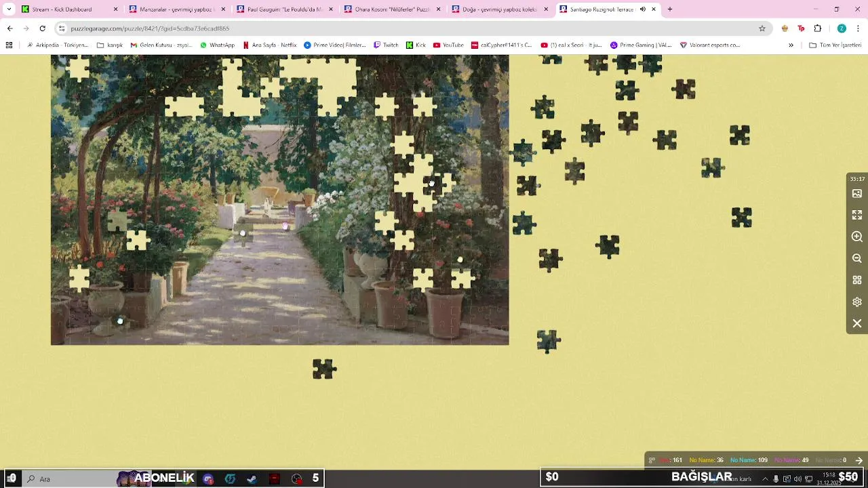Screen dimensions: 868x488
Task: Open the Windows Start button
Action: click(12, 479)
